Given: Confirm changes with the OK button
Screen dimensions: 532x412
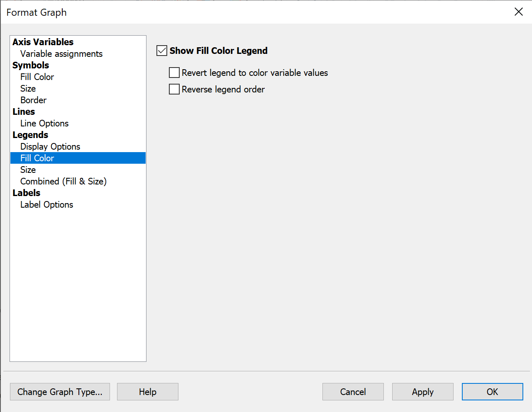Looking at the screenshot, I should [492, 392].
